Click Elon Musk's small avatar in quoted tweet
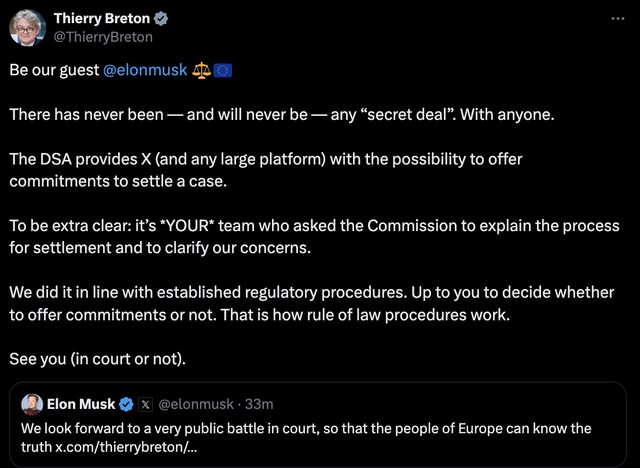Screen dimensions: 640x468 point(31,404)
